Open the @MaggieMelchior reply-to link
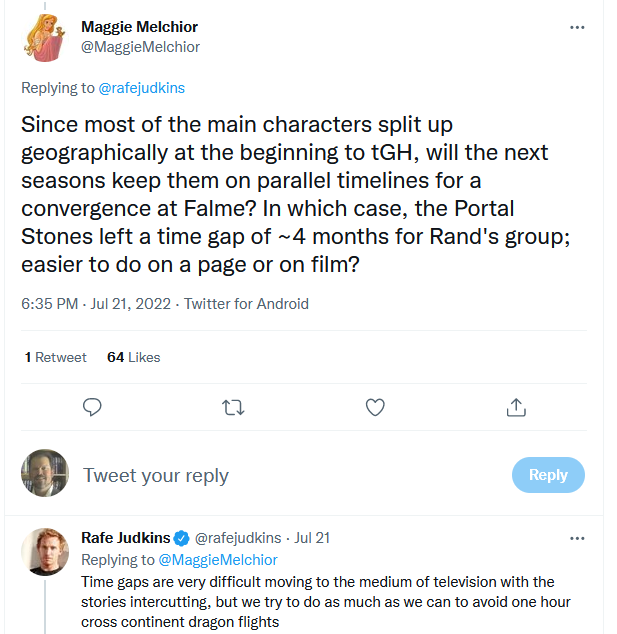 (218, 560)
